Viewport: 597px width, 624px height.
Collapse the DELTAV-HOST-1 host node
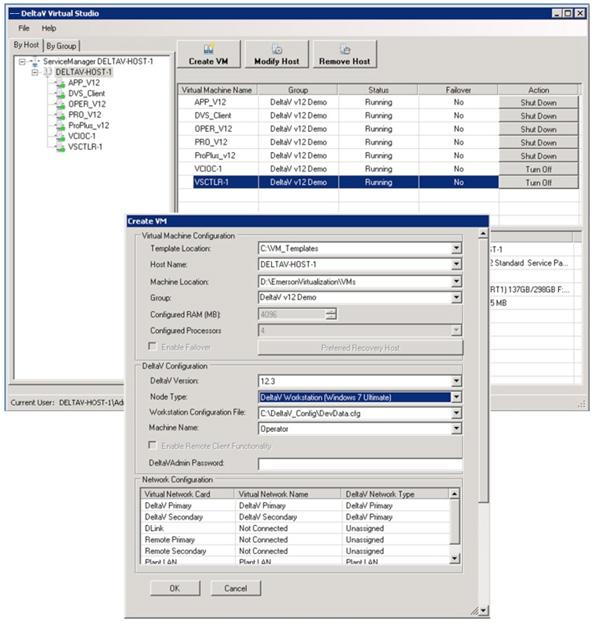35,72
